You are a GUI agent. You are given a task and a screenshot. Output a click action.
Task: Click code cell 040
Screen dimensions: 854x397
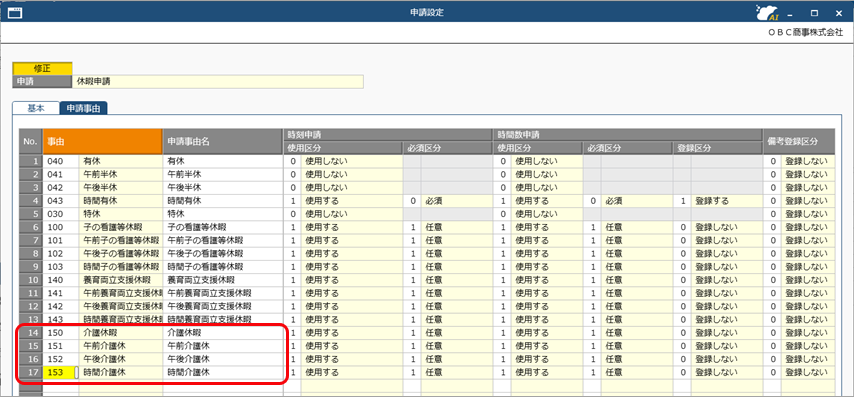(x=61, y=161)
